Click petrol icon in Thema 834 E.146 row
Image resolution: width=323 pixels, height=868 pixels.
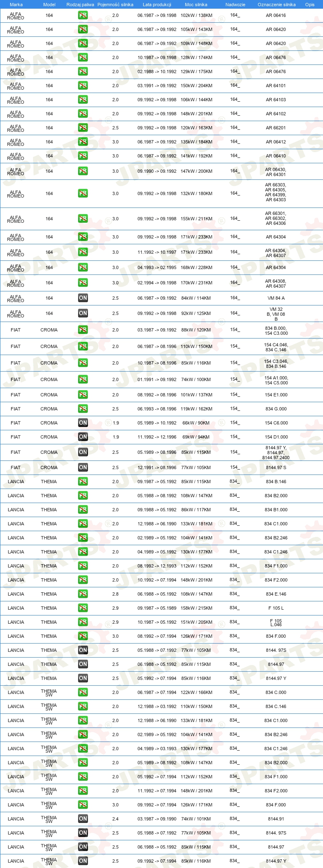point(83,594)
